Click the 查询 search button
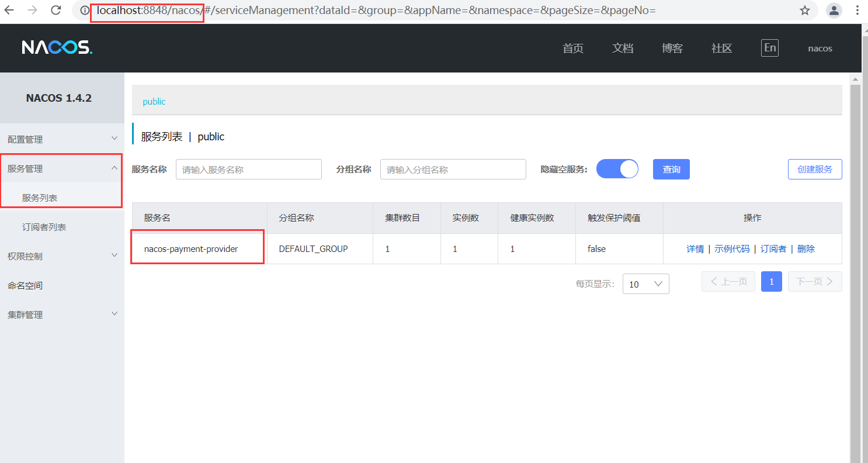Screen dimensions: 868x463 coord(671,169)
